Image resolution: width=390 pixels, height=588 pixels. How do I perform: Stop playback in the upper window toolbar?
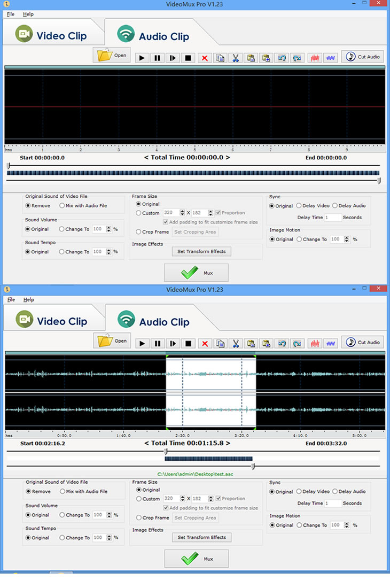[188, 58]
